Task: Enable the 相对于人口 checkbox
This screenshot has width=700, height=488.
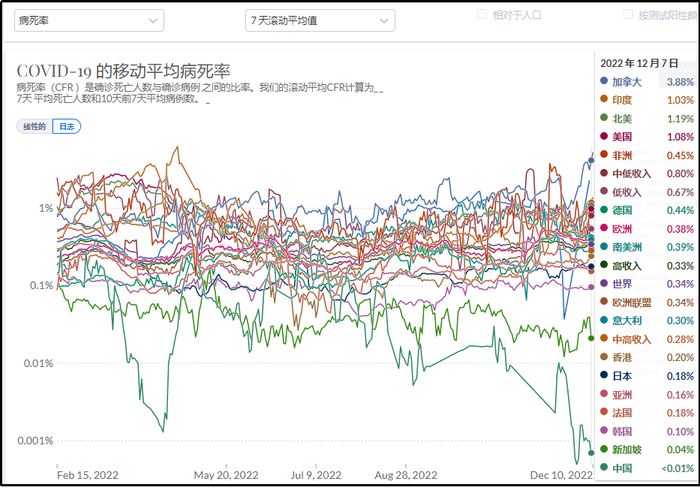Action: click(x=482, y=14)
